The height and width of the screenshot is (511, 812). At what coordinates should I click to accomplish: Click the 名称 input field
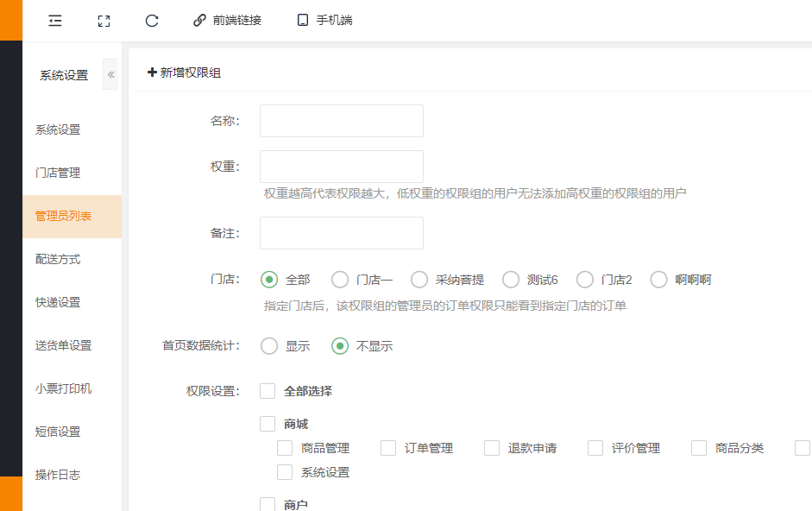[x=341, y=121]
